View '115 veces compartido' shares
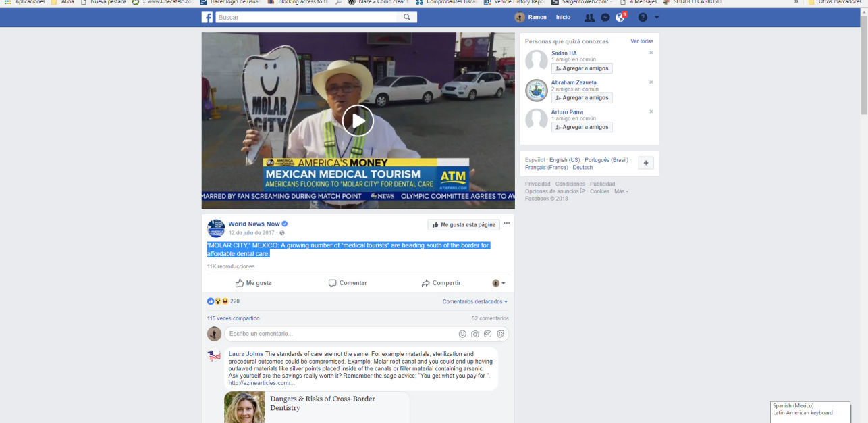 [x=233, y=318]
